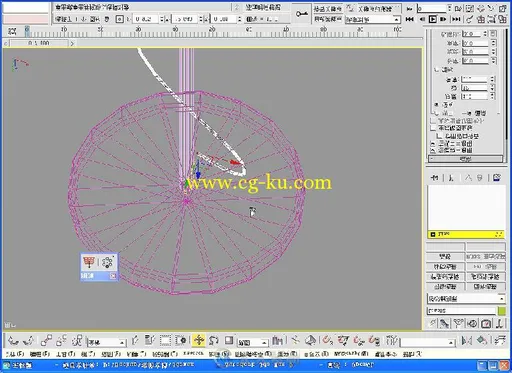Open the empty named selection sets dropdown
Viewport: 512px width, 373px height.
pyautogui.click(x=428, y=342)
